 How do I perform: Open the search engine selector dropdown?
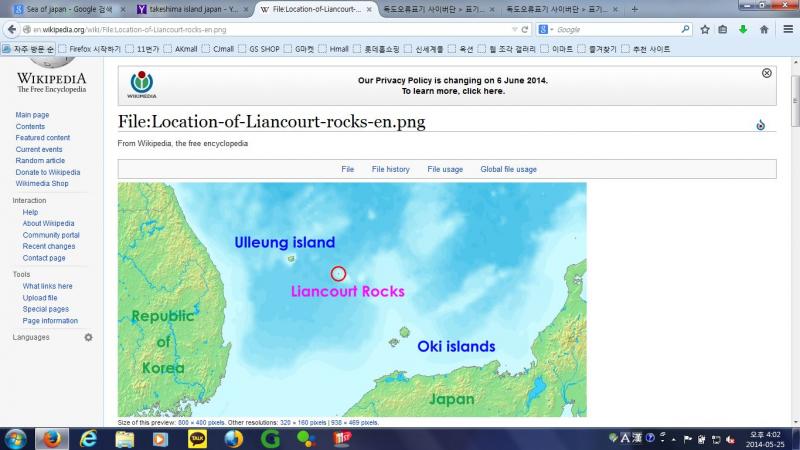click(545, 30)
